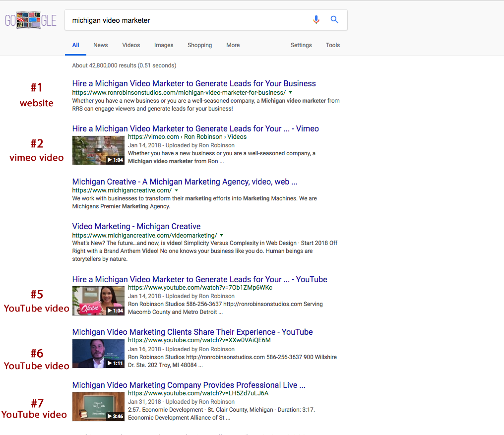This screenshot has height=435, width=504.
Task: Click the youtube.com/watch?v=XXw0VAiQE6M URL
Action: (x=199, y=340)
